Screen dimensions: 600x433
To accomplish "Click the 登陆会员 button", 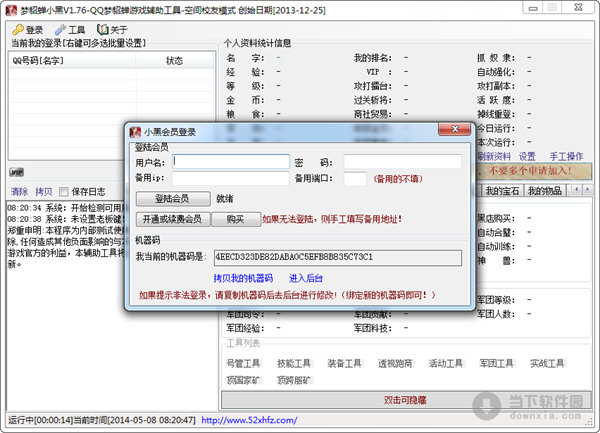I will click(173, 199).
